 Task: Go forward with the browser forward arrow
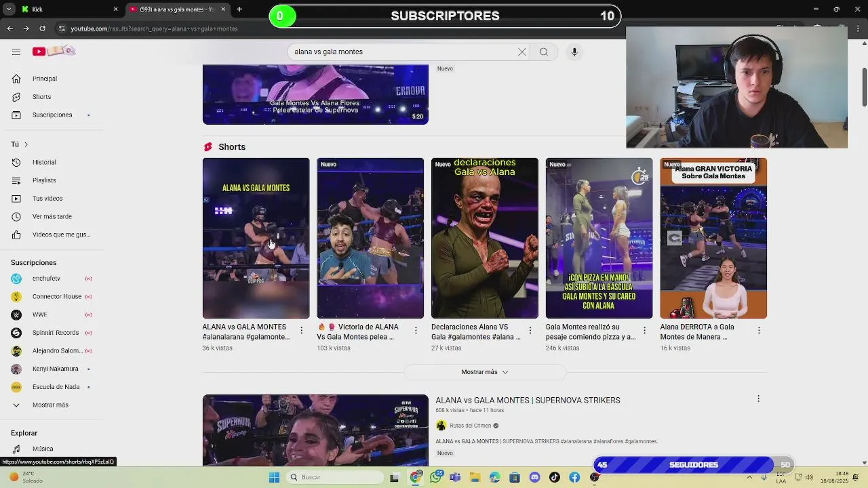(26, 28)
